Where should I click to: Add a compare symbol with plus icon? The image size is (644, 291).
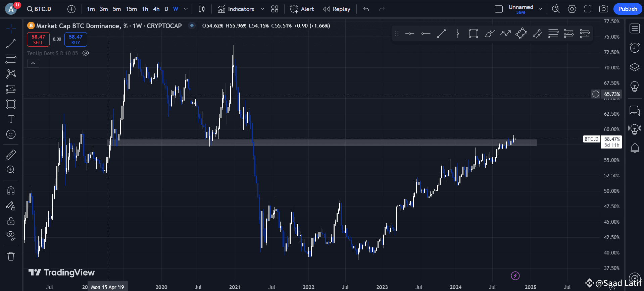(71, 9)
